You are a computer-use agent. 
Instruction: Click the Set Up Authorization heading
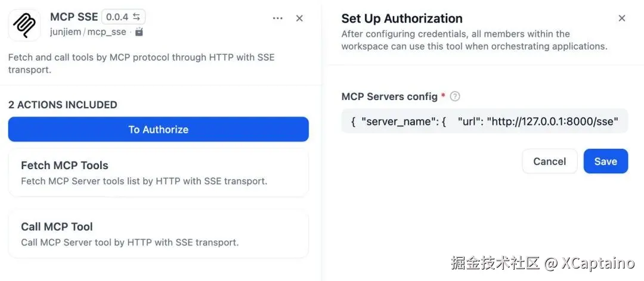pos(401,18)
